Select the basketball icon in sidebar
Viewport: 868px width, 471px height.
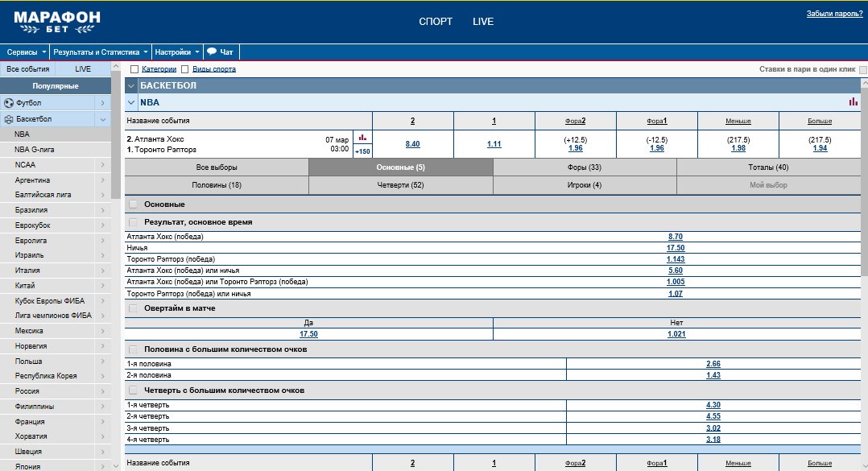(8, 118)
